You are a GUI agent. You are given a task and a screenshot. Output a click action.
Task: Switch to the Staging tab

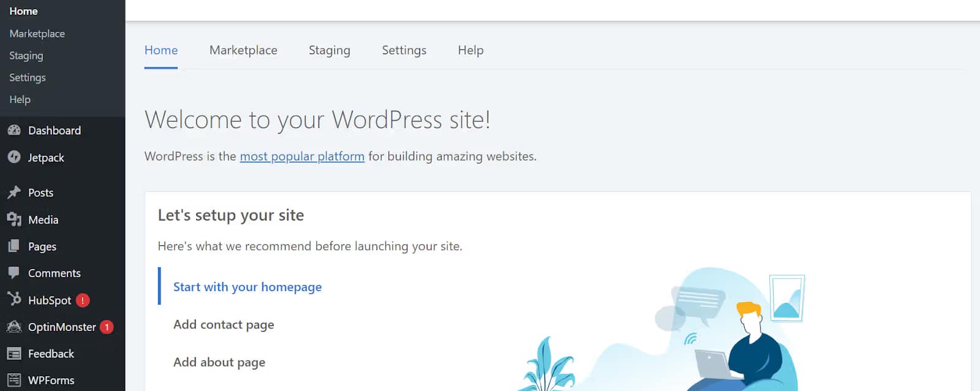330,50
